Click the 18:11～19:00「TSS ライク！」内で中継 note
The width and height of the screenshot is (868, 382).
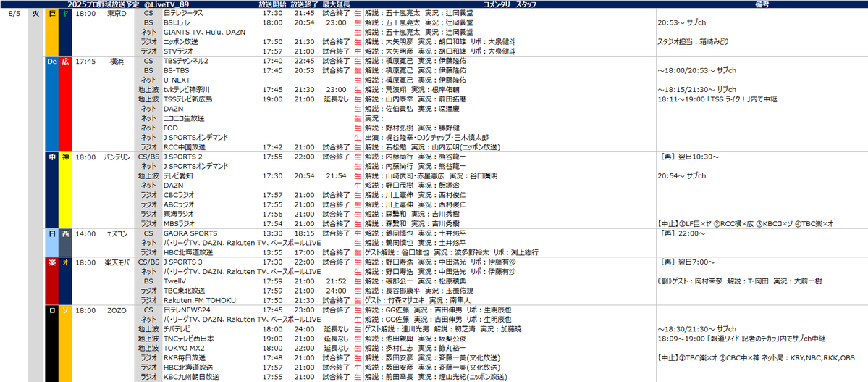coord(717,99)
